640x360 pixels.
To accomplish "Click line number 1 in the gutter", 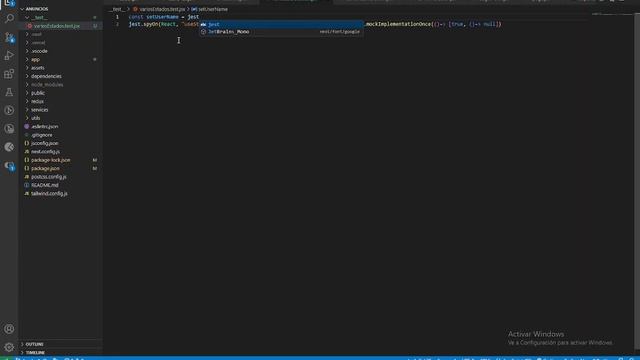I will click(x=117, y=17).
